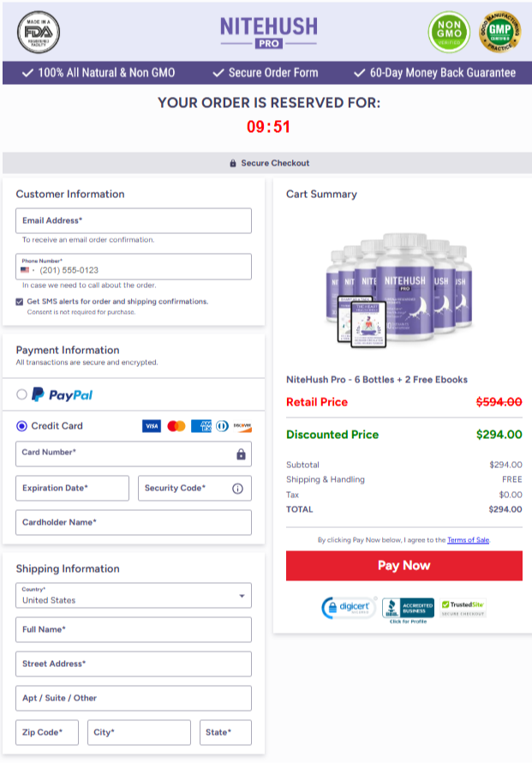Click the Visa card logo
Screen dimensions: 532x763
click(152, 426)
